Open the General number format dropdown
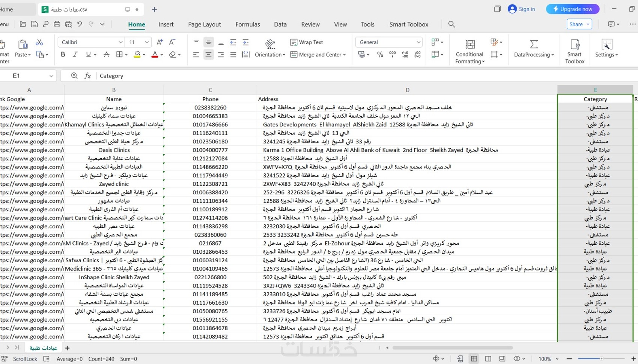Image resolution: width=638 pixels, height=364 pixels. [418, 42]
